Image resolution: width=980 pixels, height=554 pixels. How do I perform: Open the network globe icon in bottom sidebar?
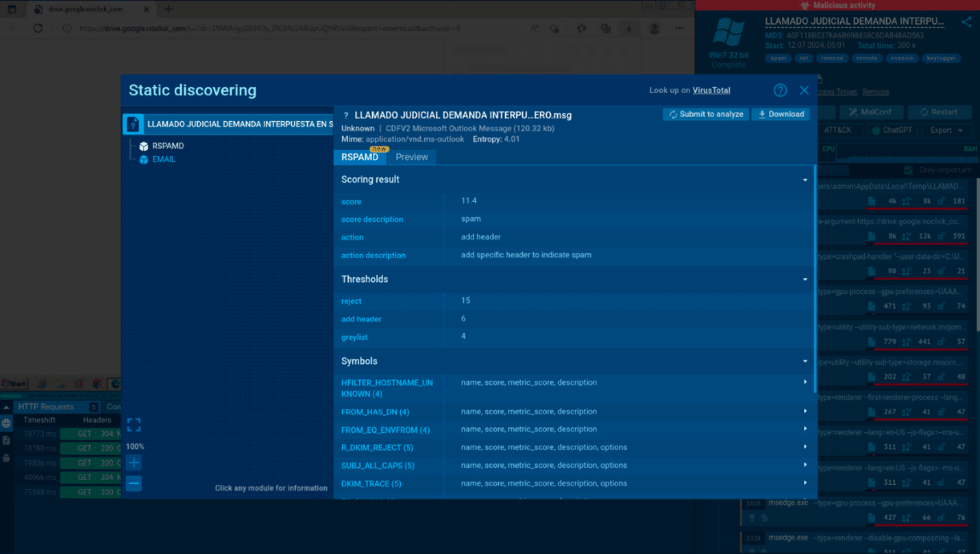[6, 424]
